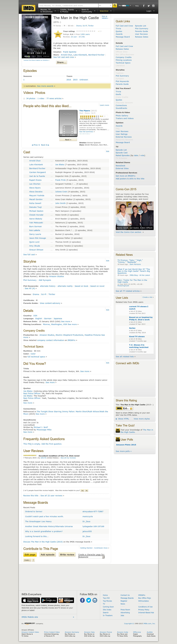Viewport: 177px width, 644px height.
Task: Open Arnold Chun's cast page
Action: [x=35, y=161]
